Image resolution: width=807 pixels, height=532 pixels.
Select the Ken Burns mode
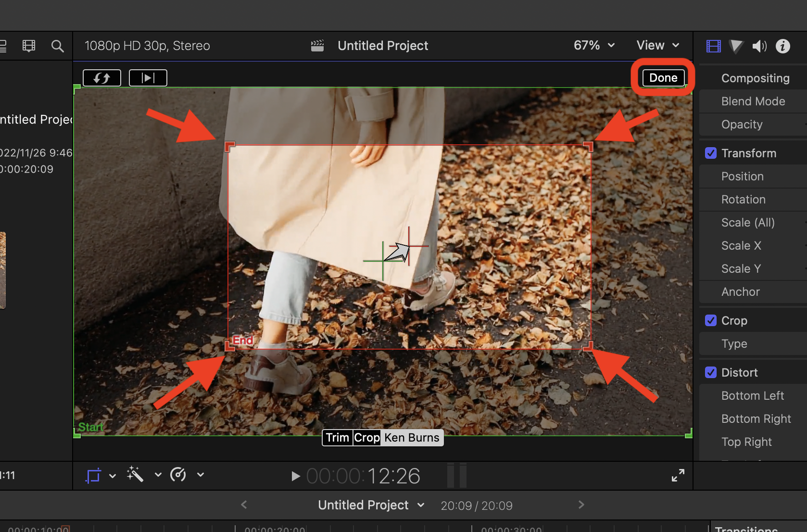click(x=412, y=438)
